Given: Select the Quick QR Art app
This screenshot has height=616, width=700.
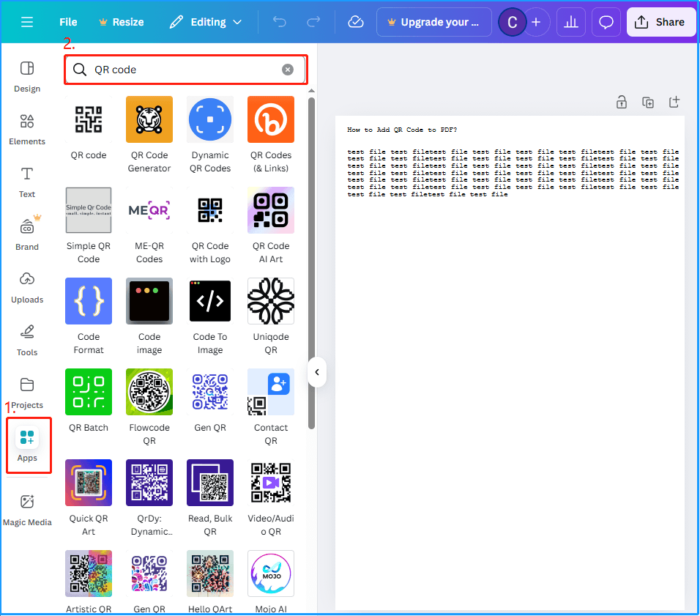Looking at the screenshot, I should (89, 498).
